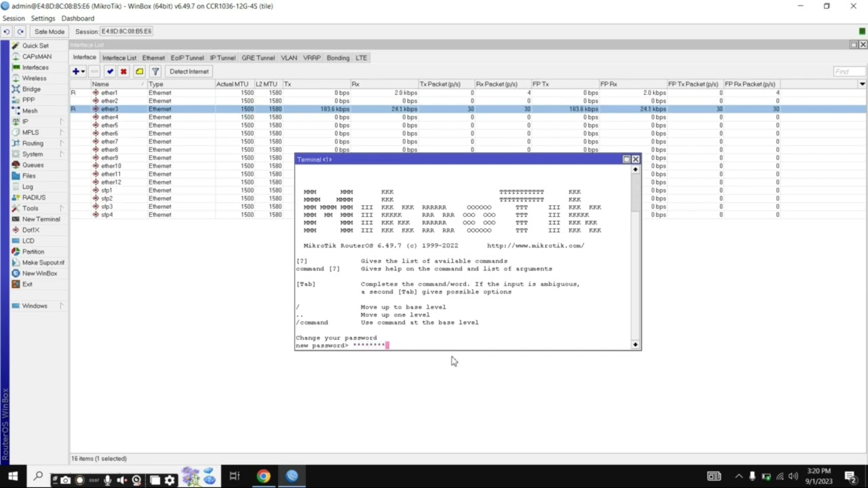The width and height of the screenshot is (868, 488).
Task: Open Partition in the sidebar
Action: [x=33, y=252]
